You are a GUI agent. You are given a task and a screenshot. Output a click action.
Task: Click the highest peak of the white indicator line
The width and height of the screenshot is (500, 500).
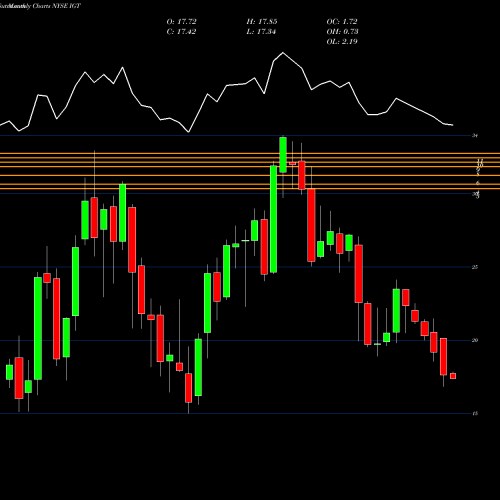pyautogui.click(x=283, y=53)
